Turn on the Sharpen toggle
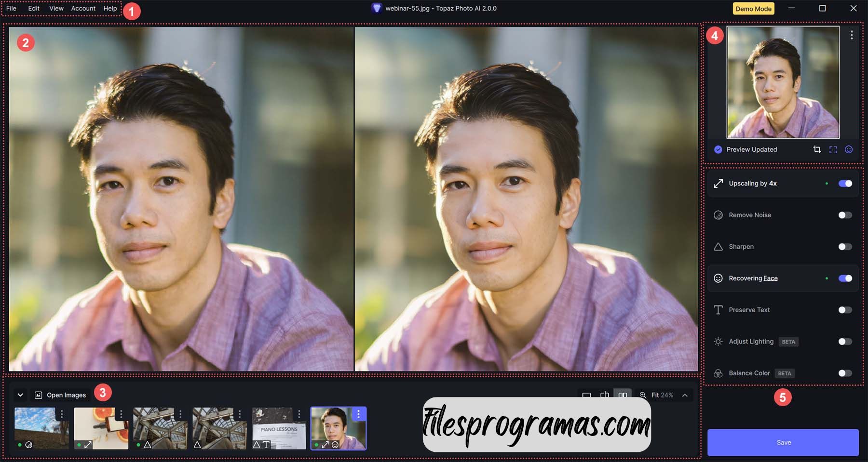This screenshot has width=868, height=462. pyautogui.click(x=845, y=247)
